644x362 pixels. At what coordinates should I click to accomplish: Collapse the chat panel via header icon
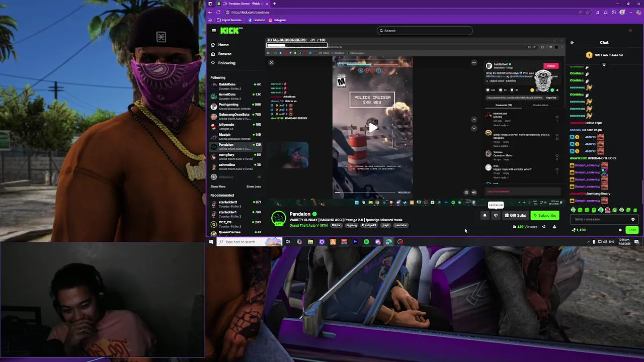[x=572, y=43]
